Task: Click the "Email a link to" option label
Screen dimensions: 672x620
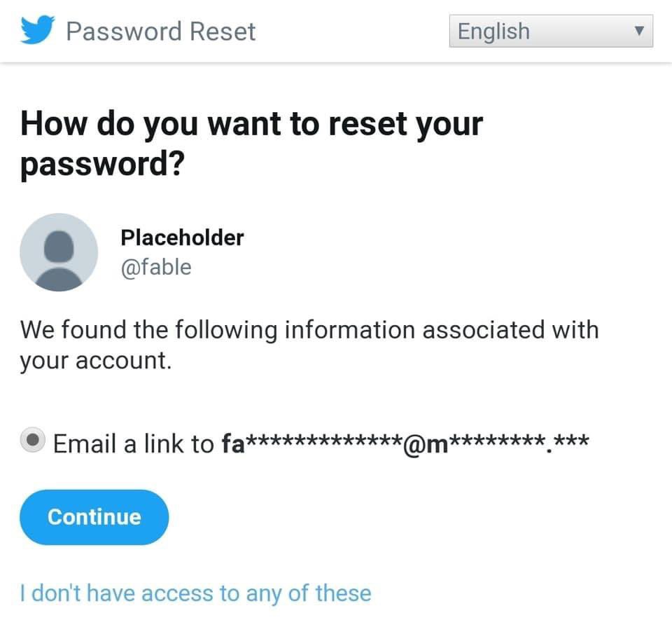Action: point(133,443)
